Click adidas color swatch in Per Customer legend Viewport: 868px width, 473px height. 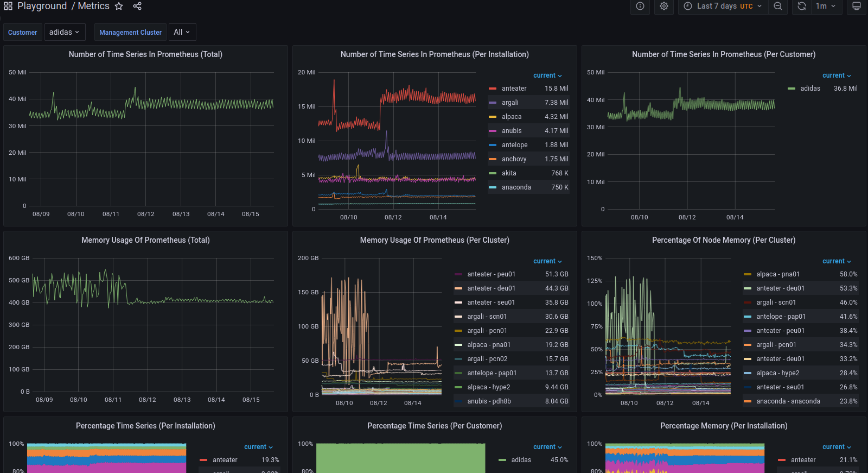792,89
